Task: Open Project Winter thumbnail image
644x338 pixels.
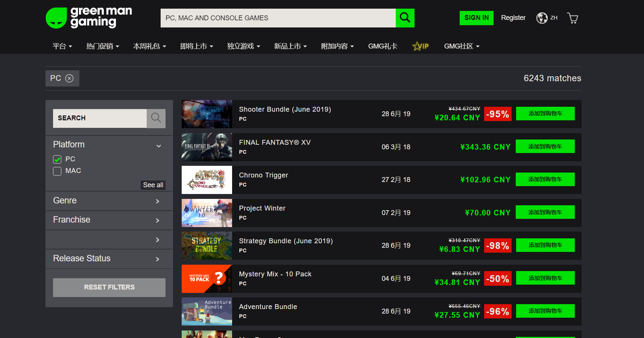Action: (207, 213)
